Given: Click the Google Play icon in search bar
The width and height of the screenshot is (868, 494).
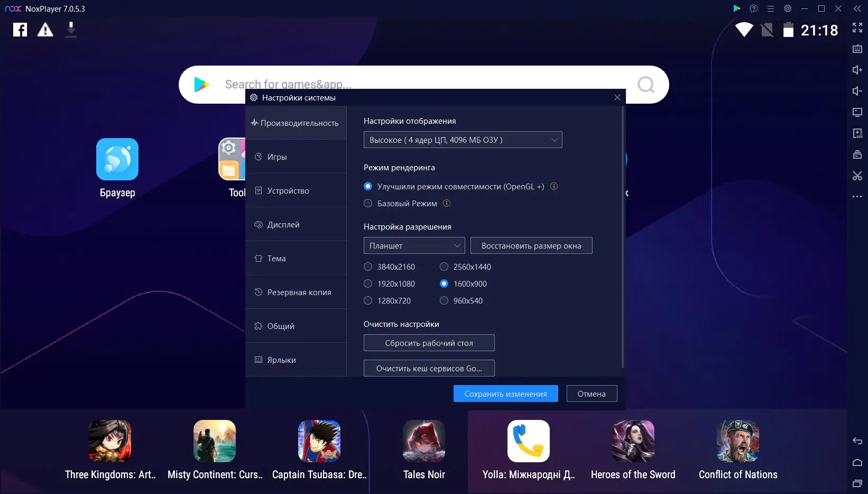Looking at the screenshot, I should click(x=201, y=84).
